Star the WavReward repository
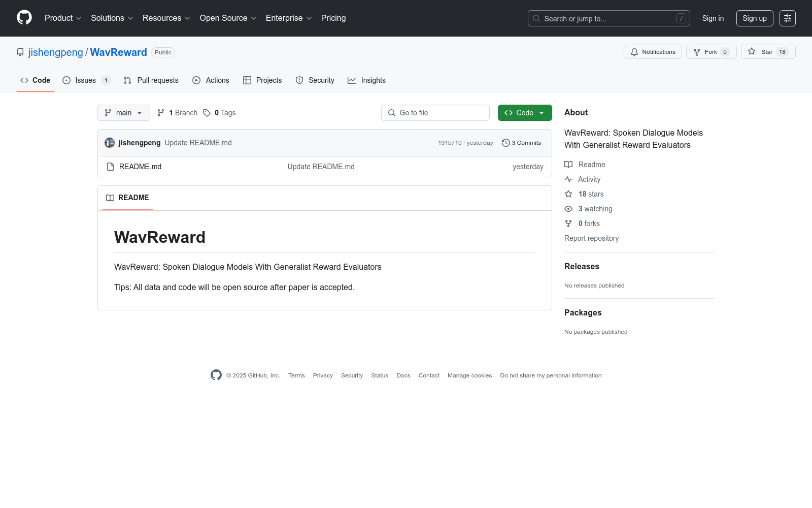Image resolution: width=812 pixels, height=508 pixels. 768,52
